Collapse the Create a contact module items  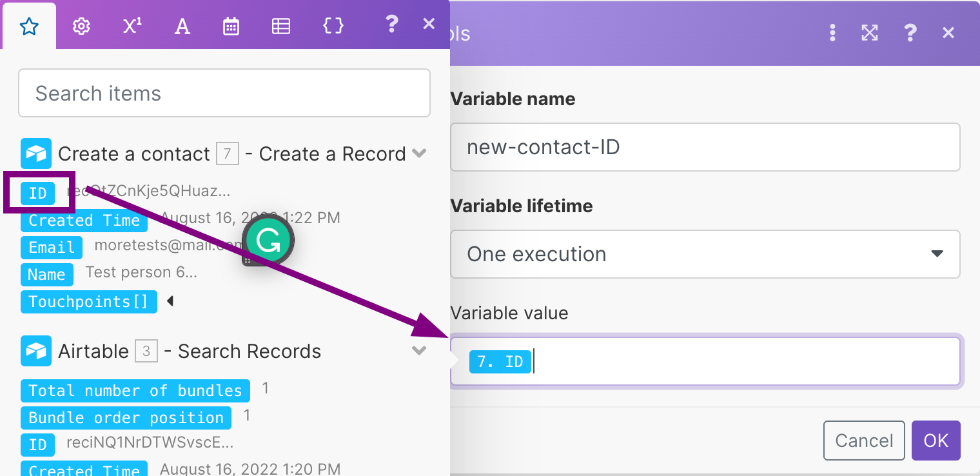coord(419,154)
